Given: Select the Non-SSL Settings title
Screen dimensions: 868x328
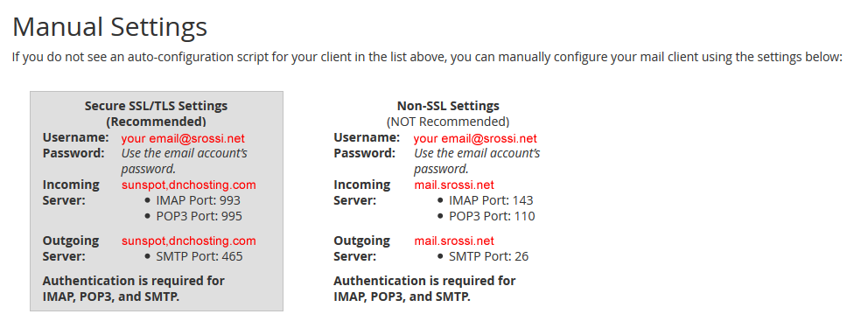Looking at the screenshot, I should (448, 106).
